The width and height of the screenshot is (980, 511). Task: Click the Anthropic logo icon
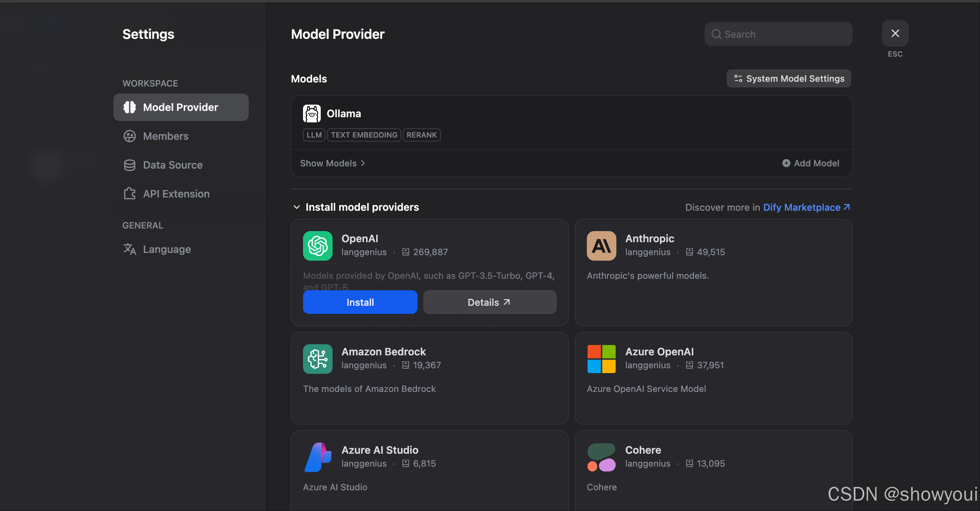point(601,246)
